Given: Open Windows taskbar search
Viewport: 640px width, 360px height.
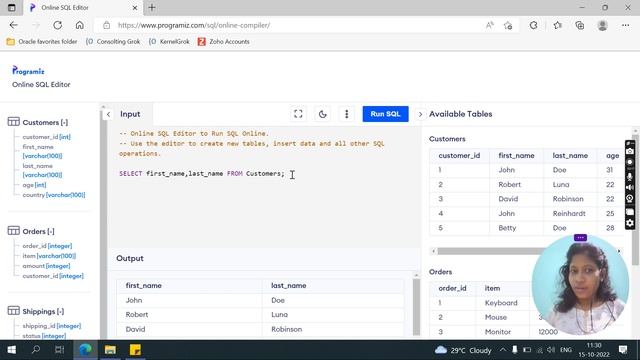Looking at the screenshot, I should (36, 350).
